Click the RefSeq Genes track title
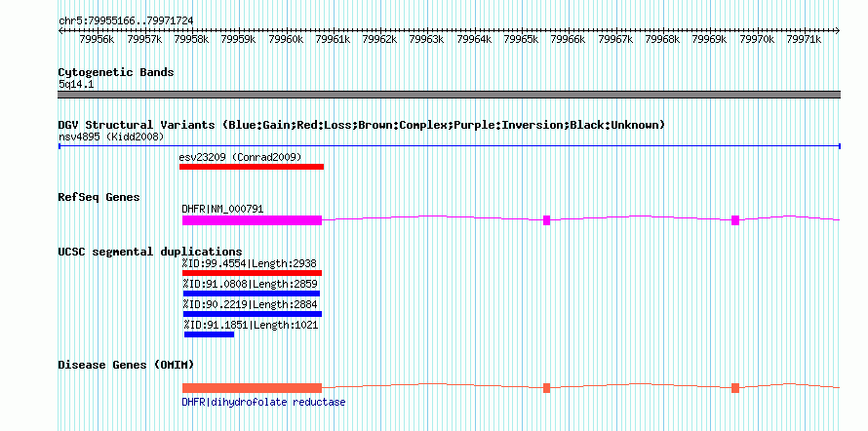This screenshot has width=868, height=431. click(x=99, y=197)
